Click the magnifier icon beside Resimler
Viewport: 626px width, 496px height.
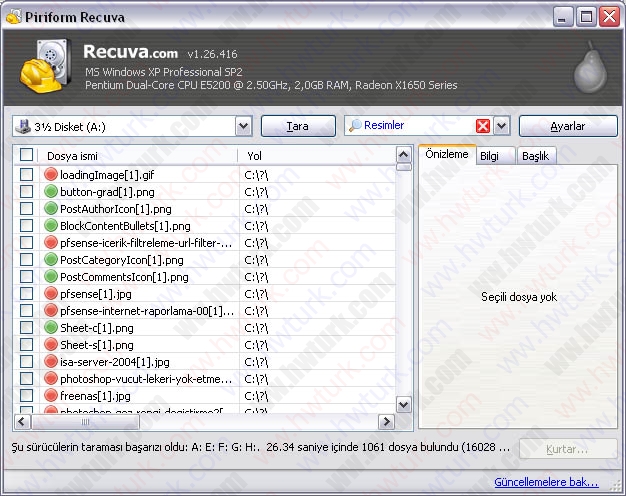point(355,125)
